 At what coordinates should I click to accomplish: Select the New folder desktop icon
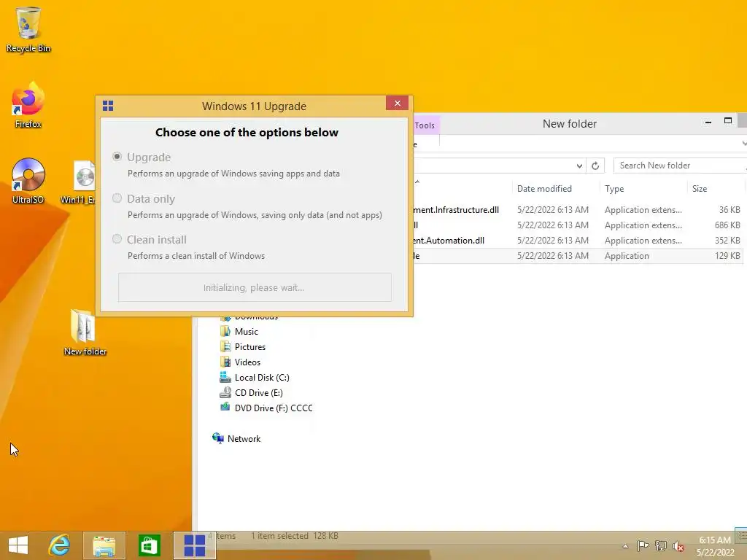(85, 332)
